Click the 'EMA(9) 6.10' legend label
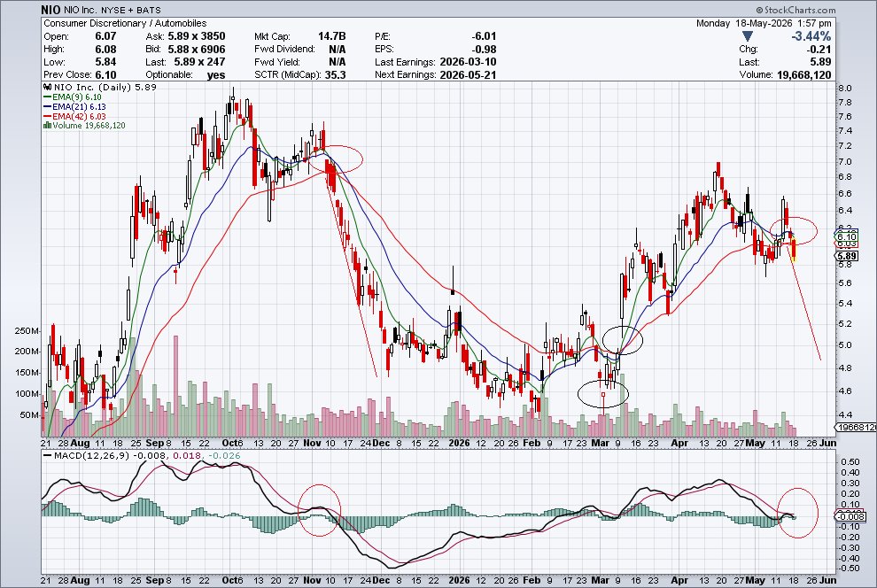Image resolution: width=877 pixels, height=588 pixels. (x=77, y=97)
